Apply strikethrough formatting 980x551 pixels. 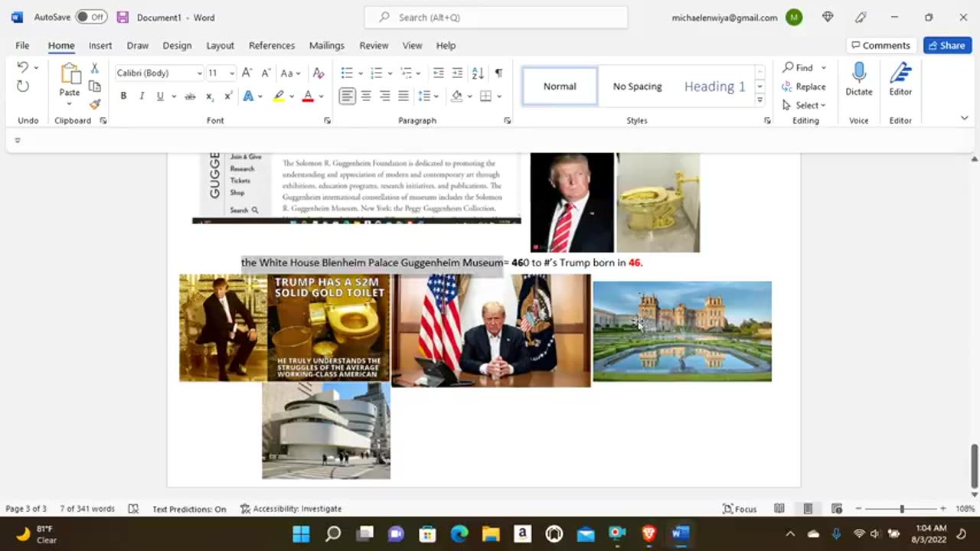[190, 96]
